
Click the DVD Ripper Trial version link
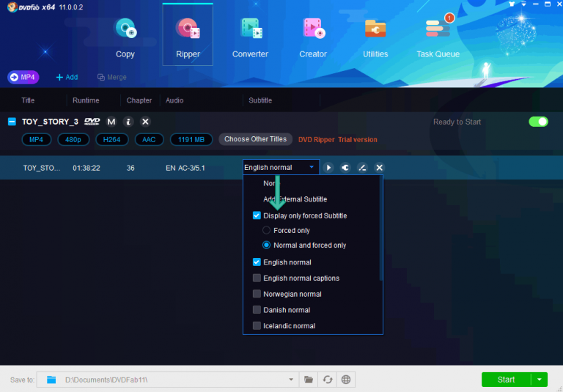pos(337,140)
